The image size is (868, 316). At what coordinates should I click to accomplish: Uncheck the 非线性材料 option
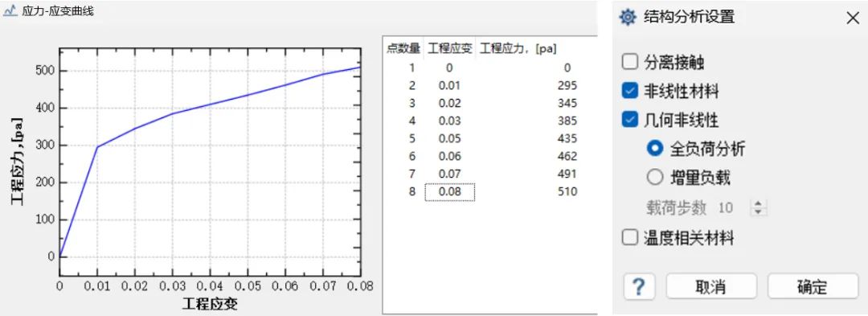pyautogui.click(x=630, y=91)
